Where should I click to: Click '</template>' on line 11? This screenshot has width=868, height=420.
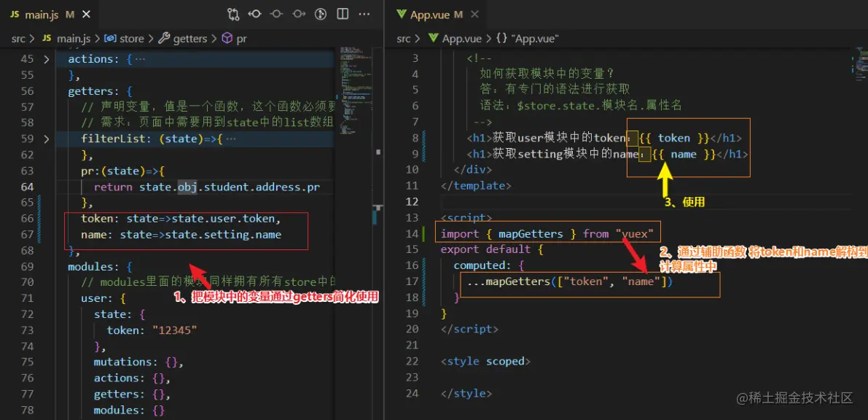tap(477, 186)
